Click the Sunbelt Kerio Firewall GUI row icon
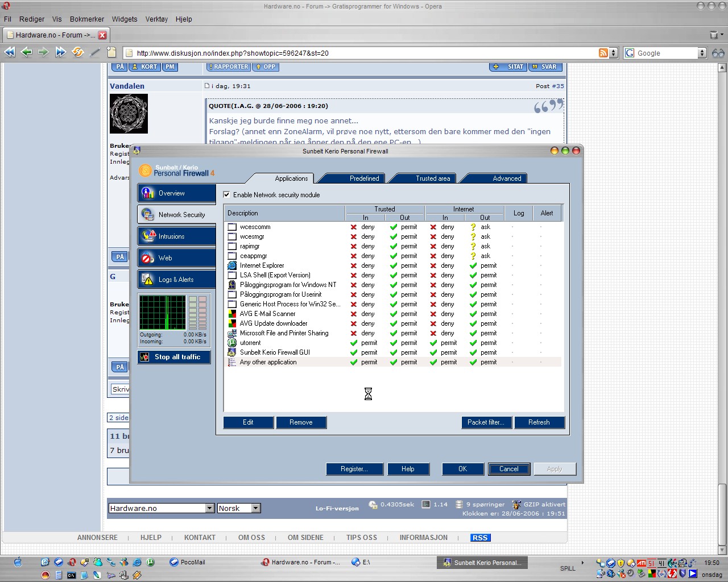 (x=232, y=352)
